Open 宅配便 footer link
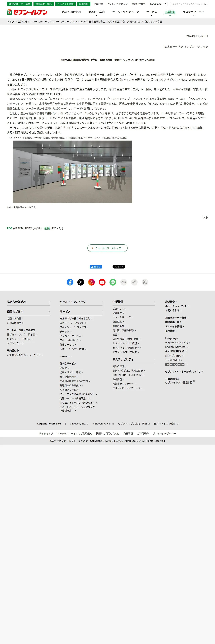The height and width of the screenshot is (644, 215). (x=64, y=368)
